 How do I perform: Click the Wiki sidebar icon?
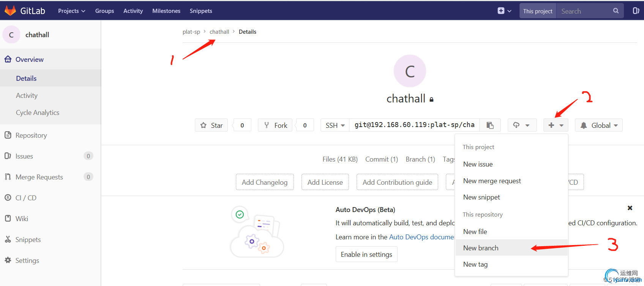coord(8,218)
